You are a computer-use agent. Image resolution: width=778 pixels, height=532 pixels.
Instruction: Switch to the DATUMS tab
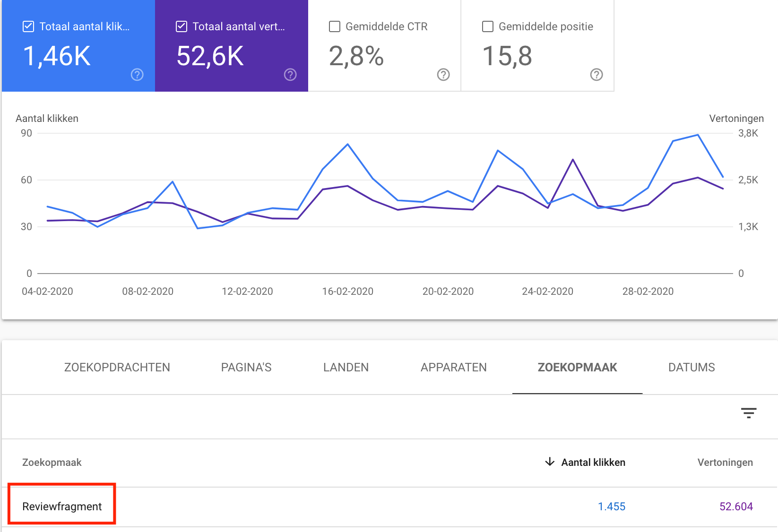click(692, 367)
